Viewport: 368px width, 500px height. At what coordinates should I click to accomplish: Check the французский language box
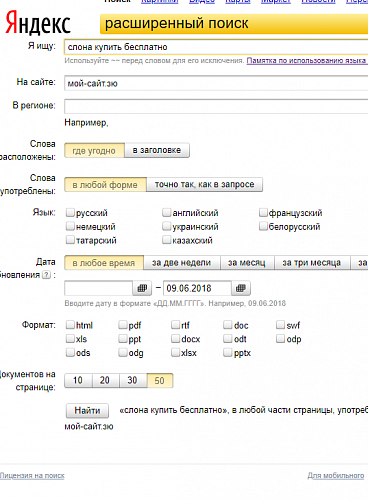pos(263,213)
